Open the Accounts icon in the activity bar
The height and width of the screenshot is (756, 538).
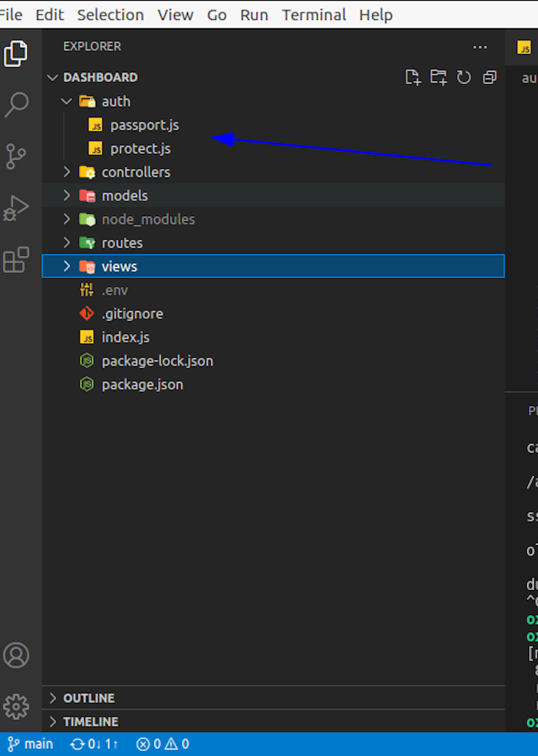[16, 655]
